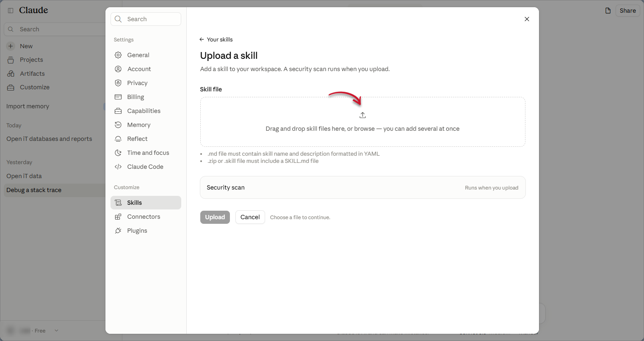This screenshot has width=644, height=341.
Task: Open the Reflect settings page
Action: pyautogui.click(x=146, y=139)
